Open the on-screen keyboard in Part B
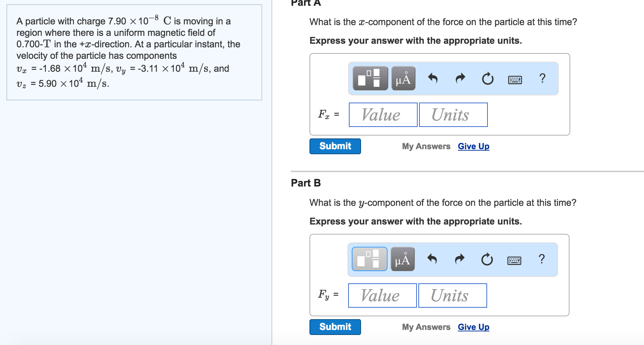This screenshot has width=644, height=345. pyautogui.click(x=515, y=261)
